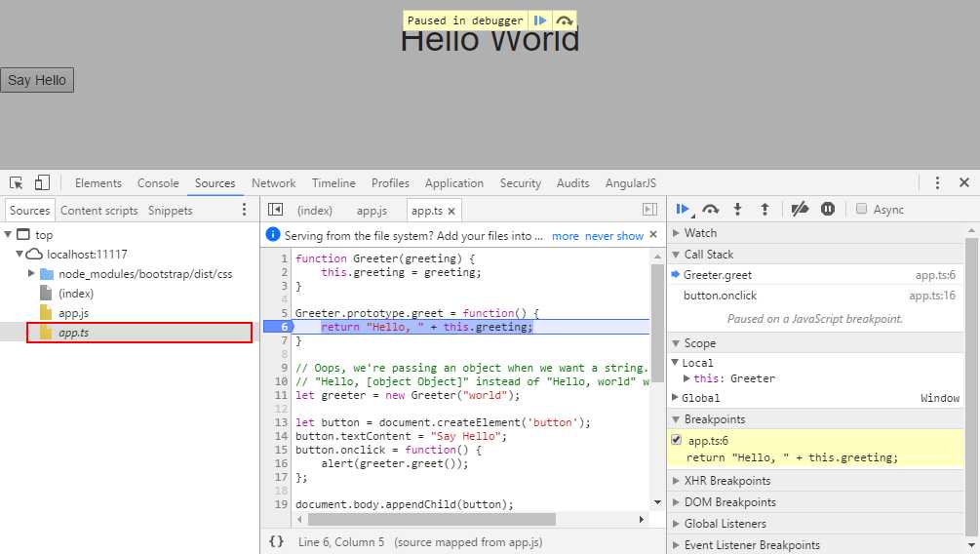Expand the DOM Breakpoints section
Image resolution: width=980 pixels, height=554 pixels.
(676, 501)
